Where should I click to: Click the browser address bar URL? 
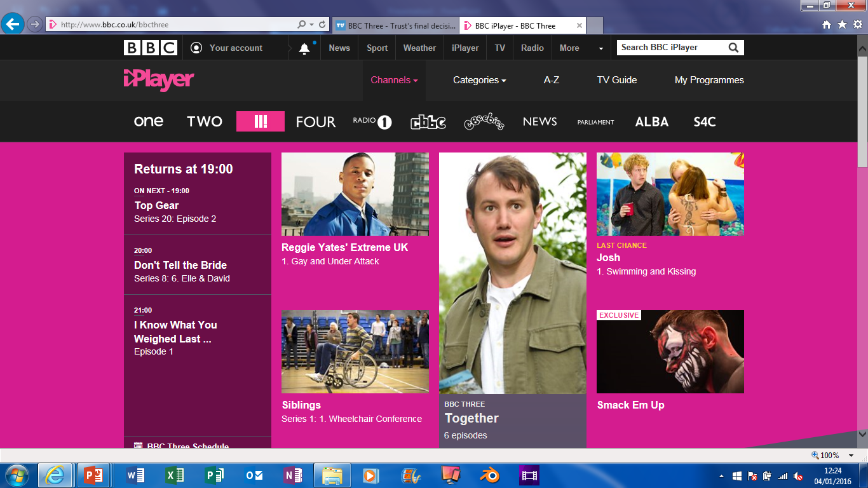[x=114, y=25]
